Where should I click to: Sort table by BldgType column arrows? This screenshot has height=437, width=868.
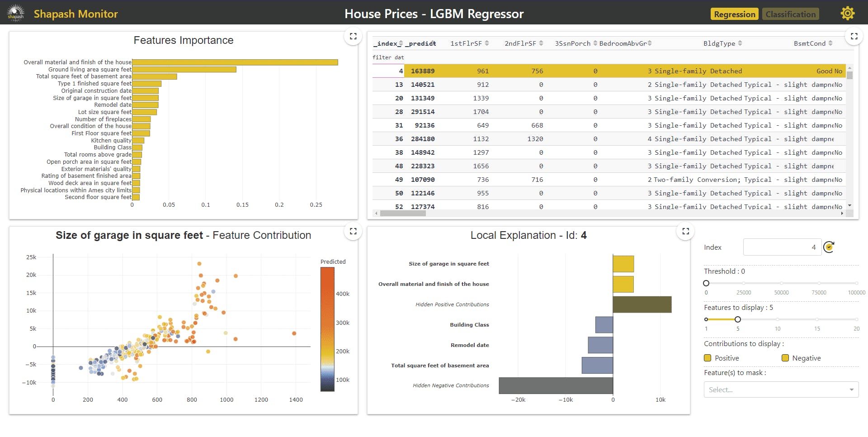[x=740, y=43]
